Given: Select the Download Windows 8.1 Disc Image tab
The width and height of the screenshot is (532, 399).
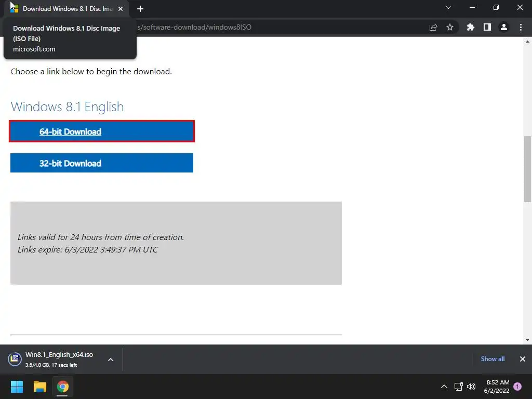Looking at the screenshot, I should (x=67, y=9).
